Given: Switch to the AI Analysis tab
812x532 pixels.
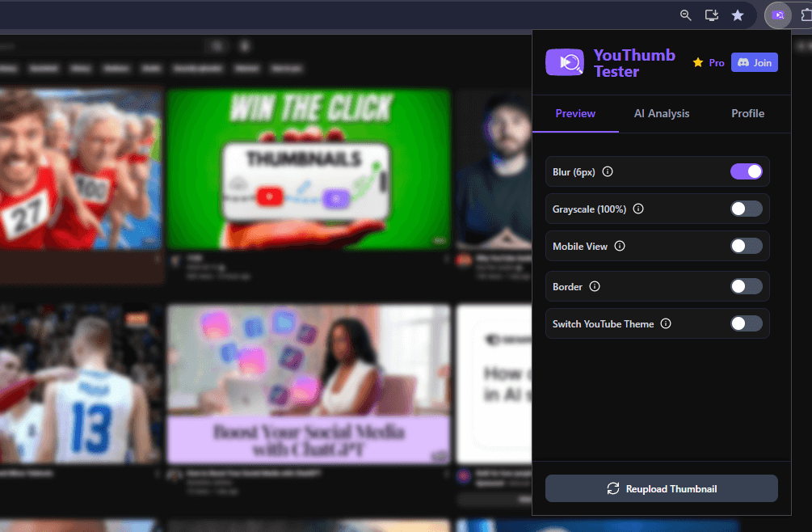Looking at the screenshot, I should [662, 113].
